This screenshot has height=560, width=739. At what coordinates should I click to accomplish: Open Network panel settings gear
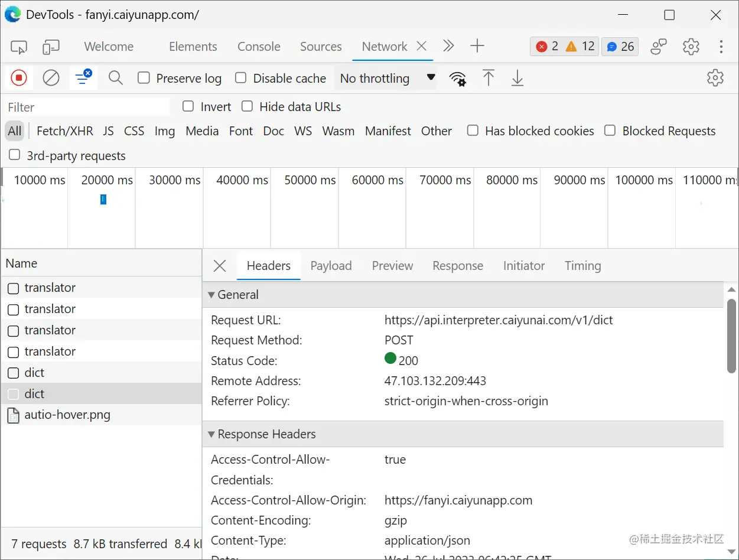pos(715,77)
